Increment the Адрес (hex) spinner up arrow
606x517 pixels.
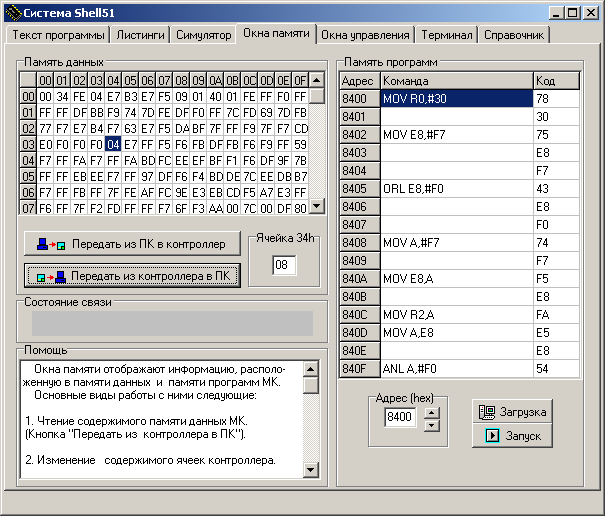point(432,413)
